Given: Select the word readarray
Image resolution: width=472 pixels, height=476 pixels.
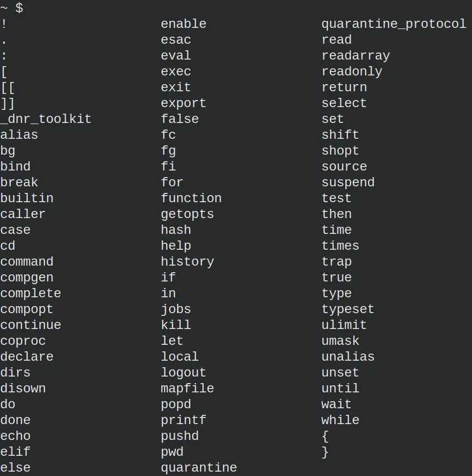Looking at the screenshot, I should pyautogui.click(x=356, y=56).
